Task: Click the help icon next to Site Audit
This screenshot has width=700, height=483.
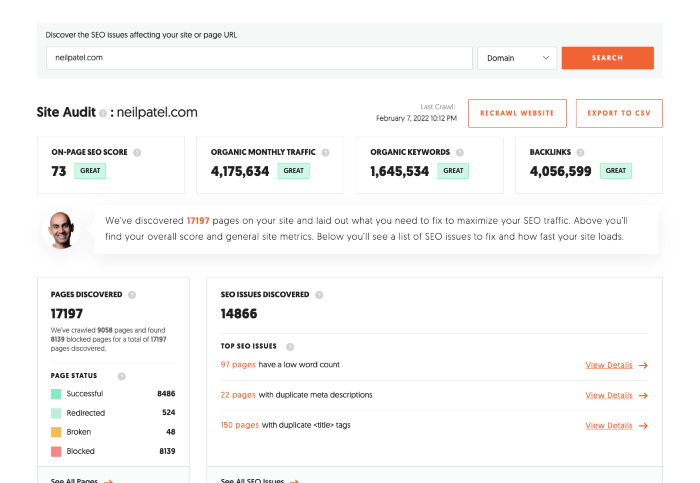Action: pos(103,113)
